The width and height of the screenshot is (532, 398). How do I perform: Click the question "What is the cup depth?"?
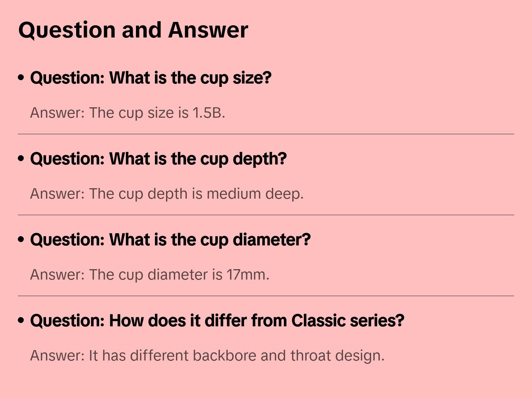158,159
